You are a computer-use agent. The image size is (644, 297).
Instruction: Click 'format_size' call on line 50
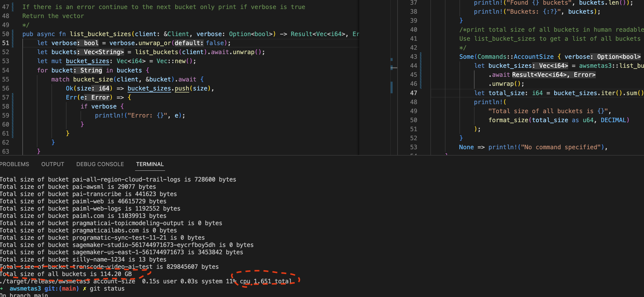pos(508,120)
